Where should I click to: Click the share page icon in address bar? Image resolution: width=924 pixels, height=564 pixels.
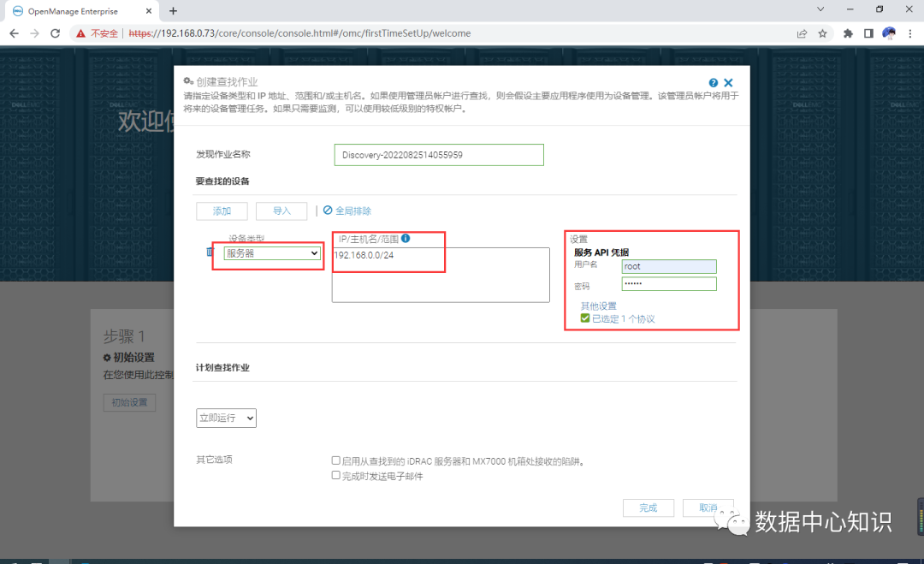[802, 33]
